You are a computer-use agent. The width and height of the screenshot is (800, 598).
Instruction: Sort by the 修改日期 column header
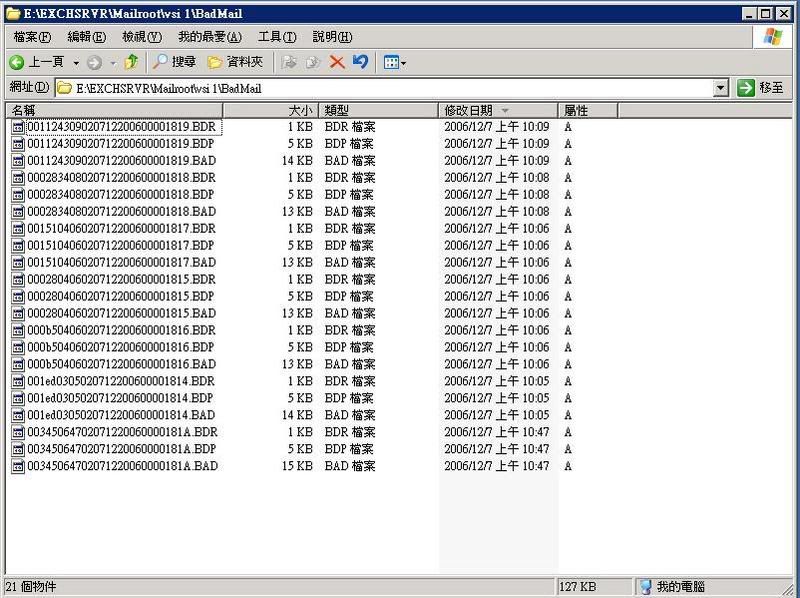tap(468, 110)
